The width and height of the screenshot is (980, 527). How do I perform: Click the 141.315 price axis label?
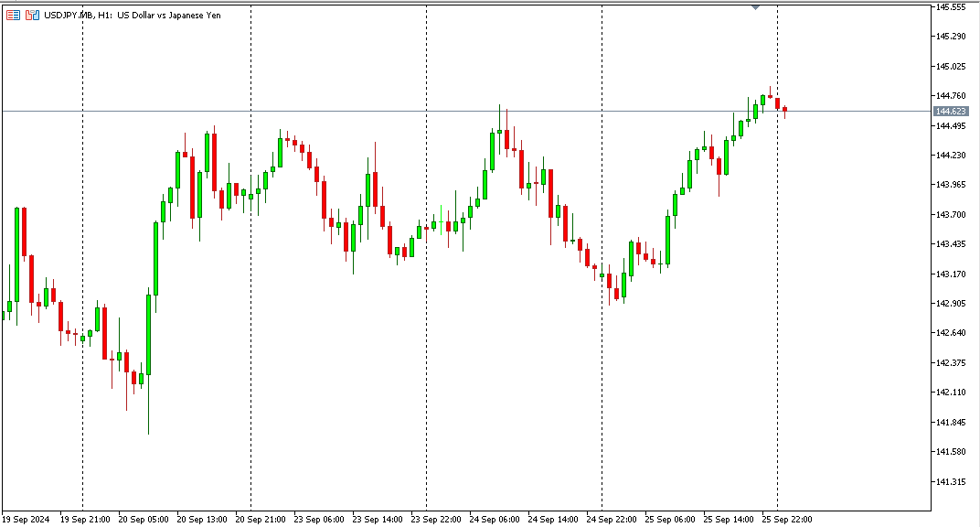pos(951,481)
